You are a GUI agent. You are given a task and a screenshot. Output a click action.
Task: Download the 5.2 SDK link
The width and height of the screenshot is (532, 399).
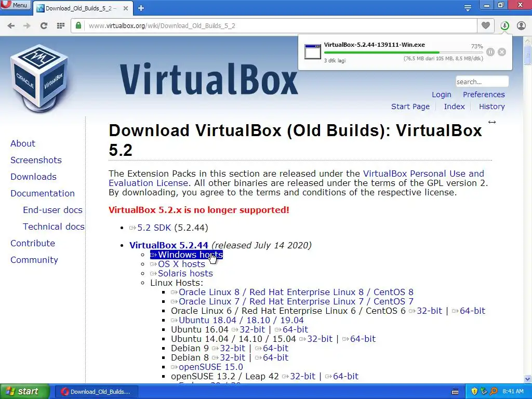click(150, 228)
